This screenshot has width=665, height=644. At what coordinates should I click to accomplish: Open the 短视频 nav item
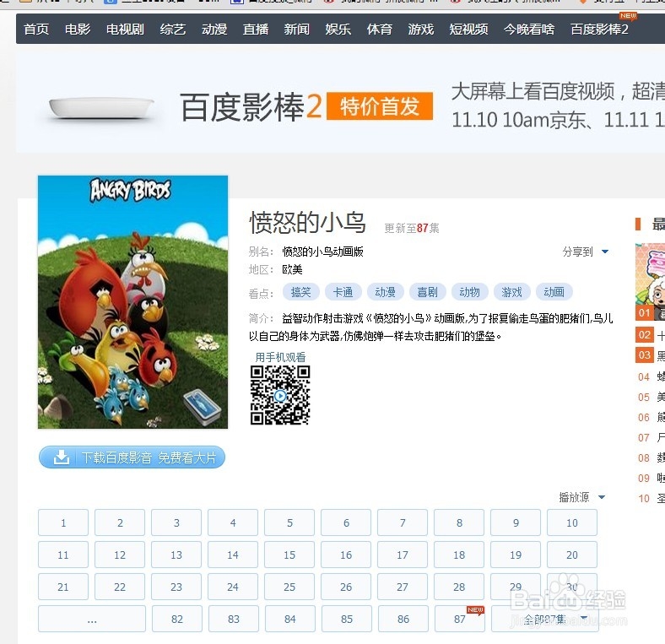(x=468, y=30)
